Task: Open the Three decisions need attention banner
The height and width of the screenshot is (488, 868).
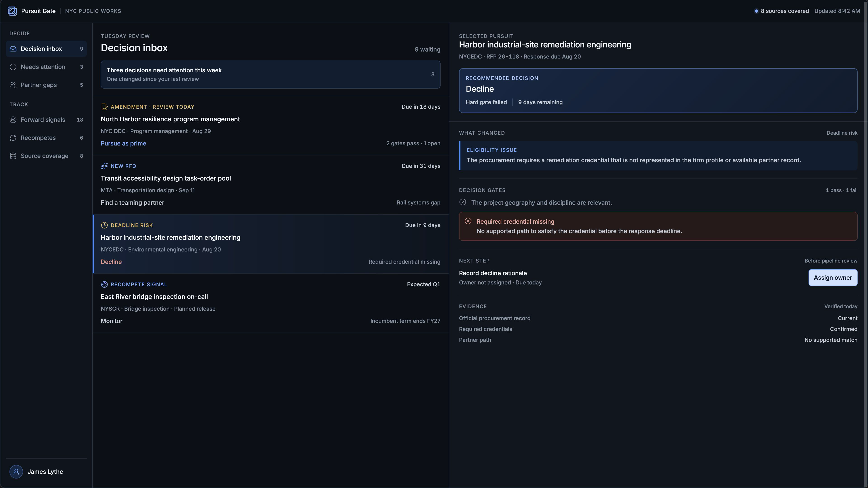Action: coord(271,74)
